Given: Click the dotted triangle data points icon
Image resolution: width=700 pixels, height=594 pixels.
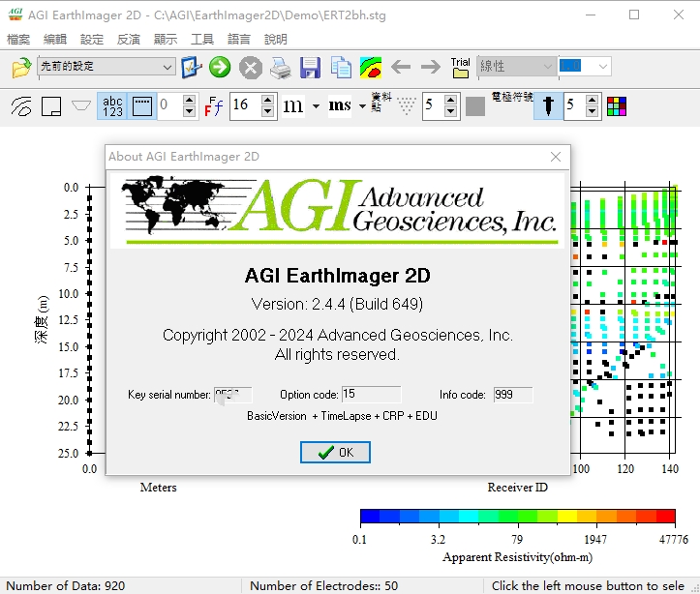Looking at the screenshot, I should click(406, 106).
